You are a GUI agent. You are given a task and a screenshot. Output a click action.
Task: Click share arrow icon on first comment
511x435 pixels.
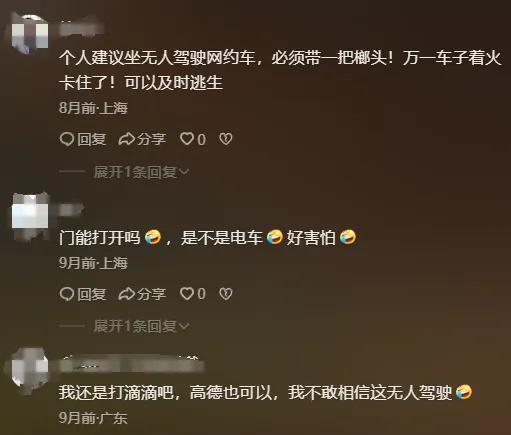(x=127, y=139)
